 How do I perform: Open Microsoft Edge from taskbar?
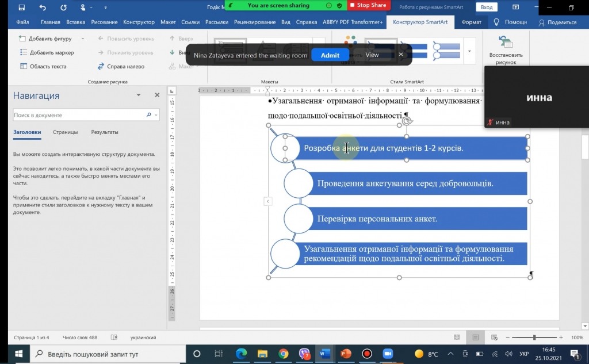point(241,354)
